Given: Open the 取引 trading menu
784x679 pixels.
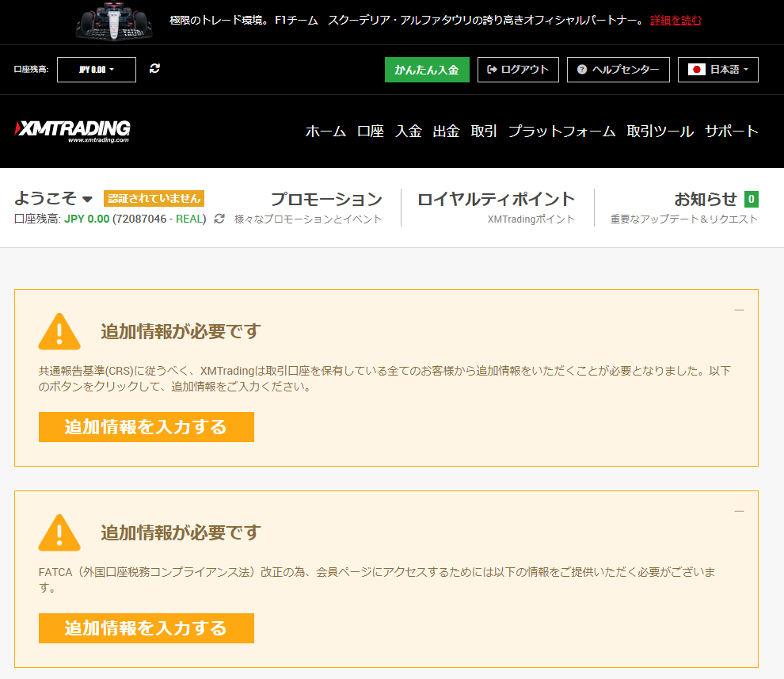Looking at the screenshot, I should (x=484, y=131).
